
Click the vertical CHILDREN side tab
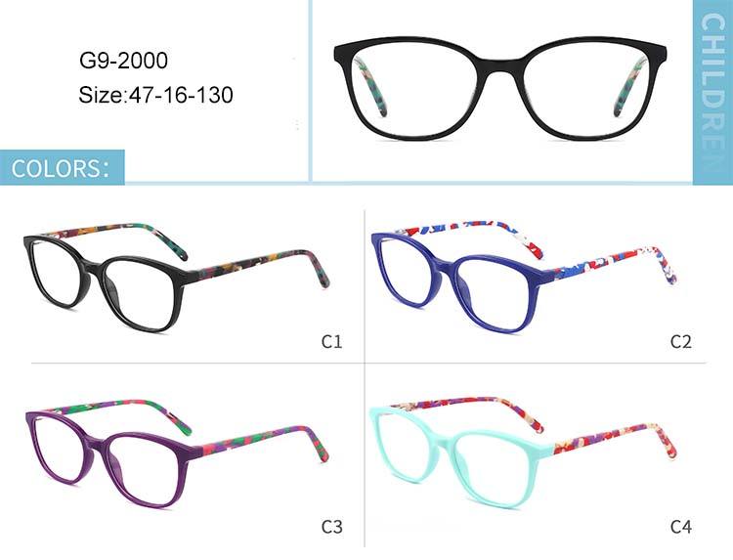pos(712,93)
